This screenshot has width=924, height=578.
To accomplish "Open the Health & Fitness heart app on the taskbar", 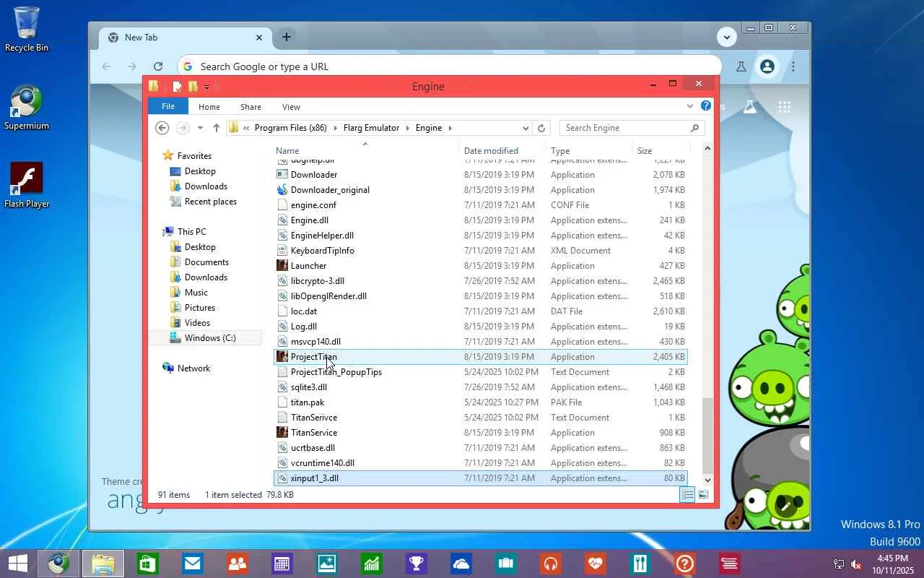I will tap(595, 564).
